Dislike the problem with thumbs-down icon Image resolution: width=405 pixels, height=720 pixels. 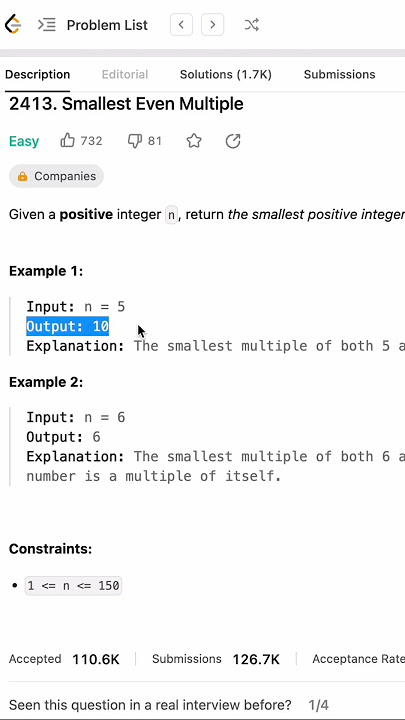(x=135, y=141)
